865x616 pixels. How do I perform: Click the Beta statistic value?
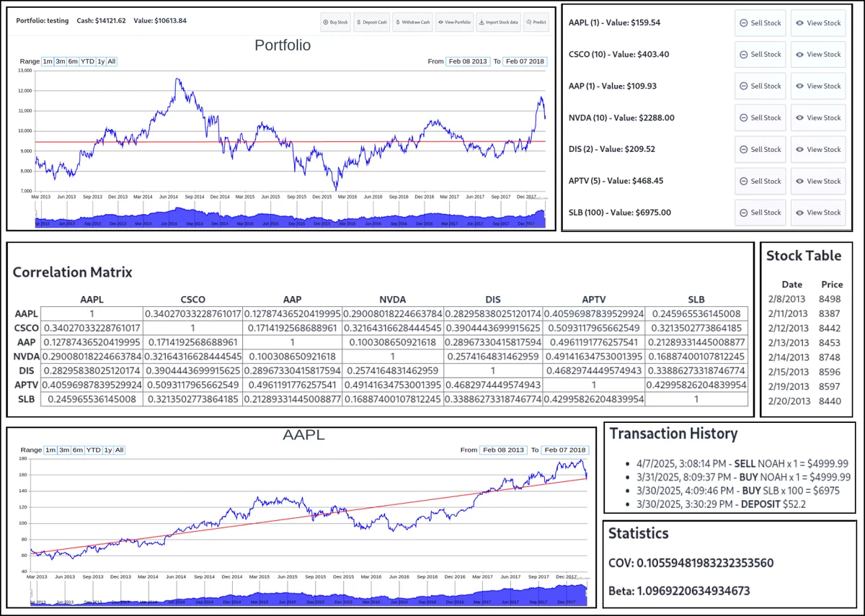pyautogui.click(x=693, y=592)
